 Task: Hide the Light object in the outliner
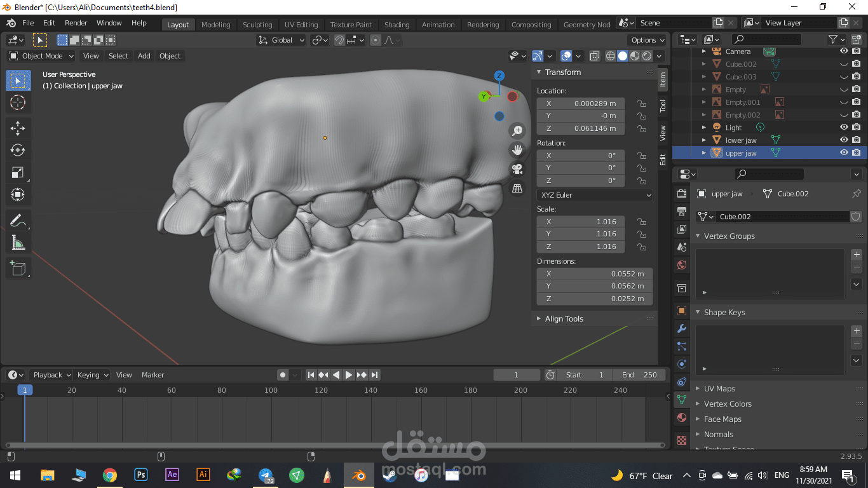click(844, 128)
